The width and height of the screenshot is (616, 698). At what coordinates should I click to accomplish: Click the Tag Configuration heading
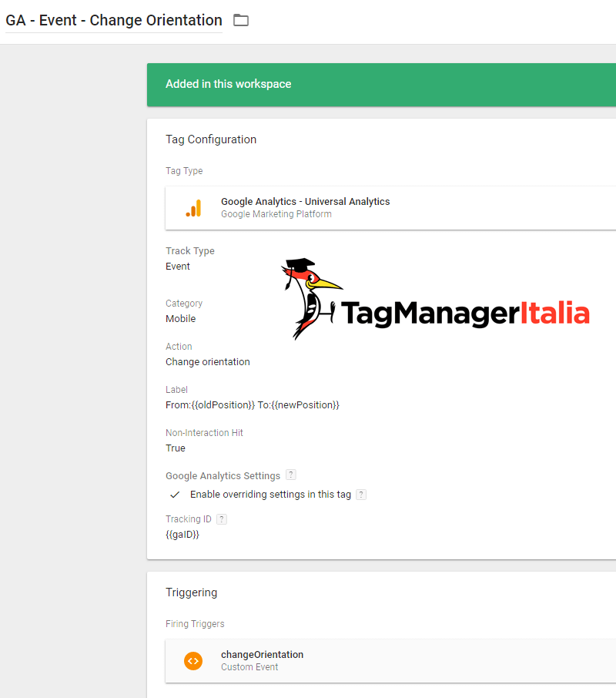pos(211,139)
